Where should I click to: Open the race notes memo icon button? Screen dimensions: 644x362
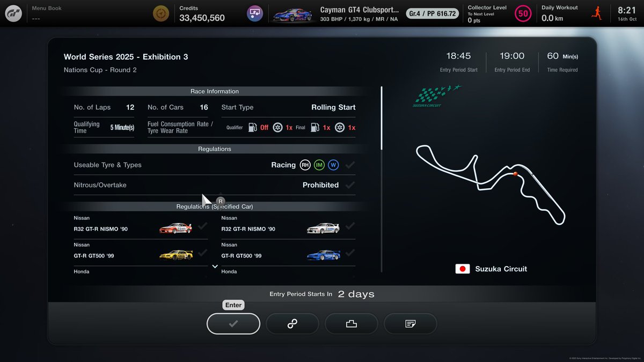point(411,323)
